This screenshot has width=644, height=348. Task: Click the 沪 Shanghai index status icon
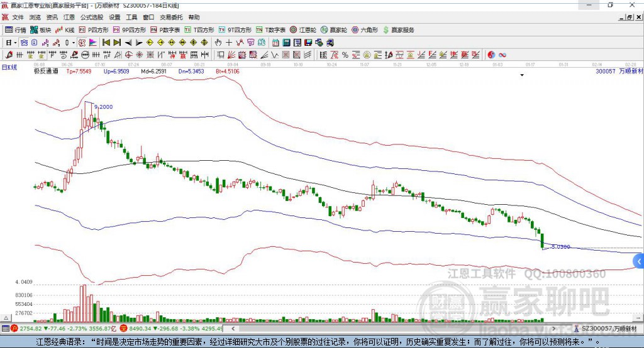point(14,329)
